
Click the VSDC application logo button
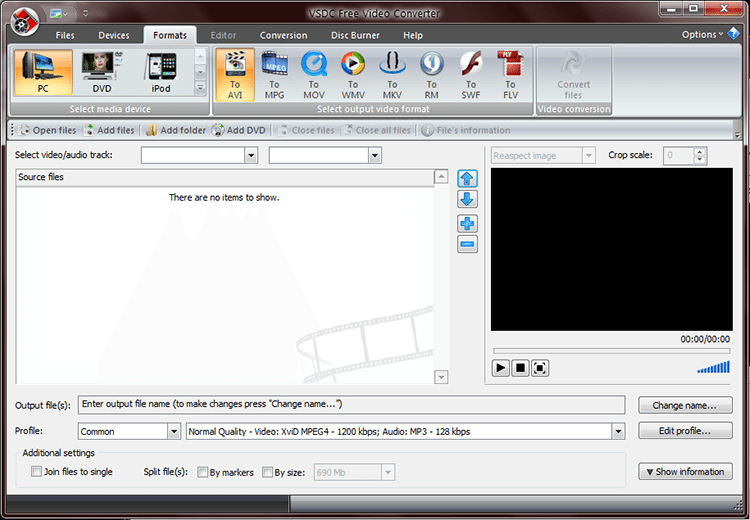point(24,22)
